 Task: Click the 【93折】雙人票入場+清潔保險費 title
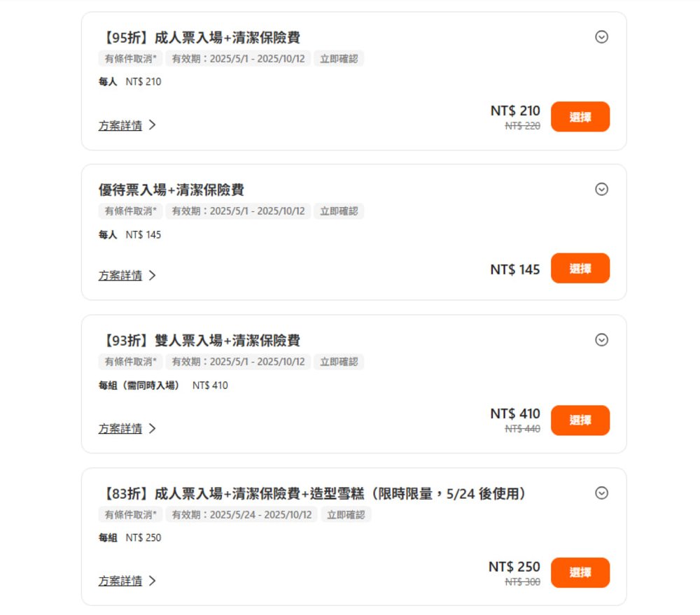[x=199, y=341]
